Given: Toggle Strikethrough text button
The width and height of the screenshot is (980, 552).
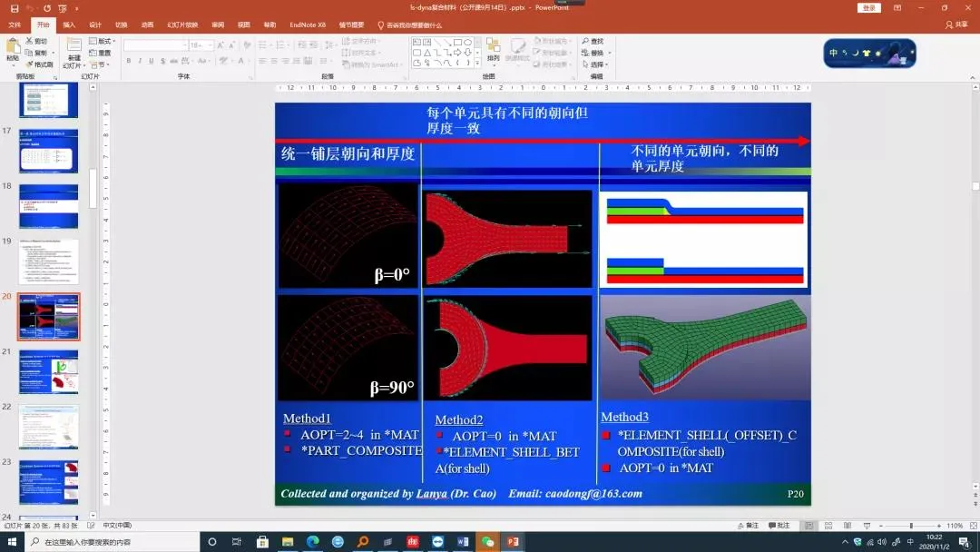Looking at the screenshot, I should pos(173,61).
